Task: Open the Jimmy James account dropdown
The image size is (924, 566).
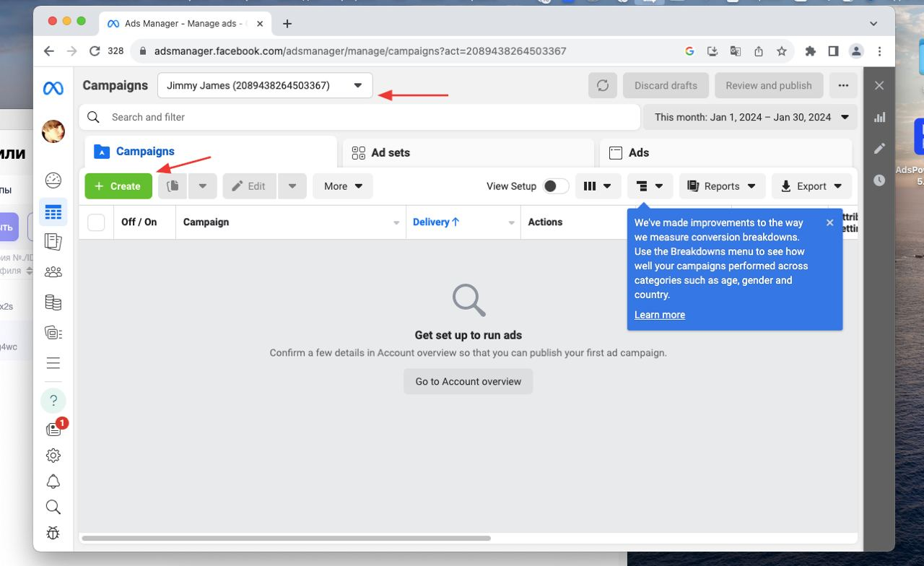Action: point(265,85)
